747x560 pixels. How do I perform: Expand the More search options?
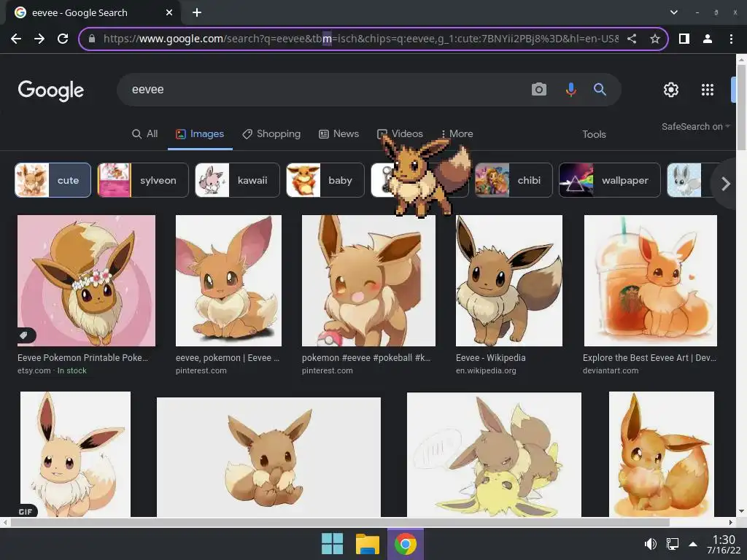coord(457,134)
